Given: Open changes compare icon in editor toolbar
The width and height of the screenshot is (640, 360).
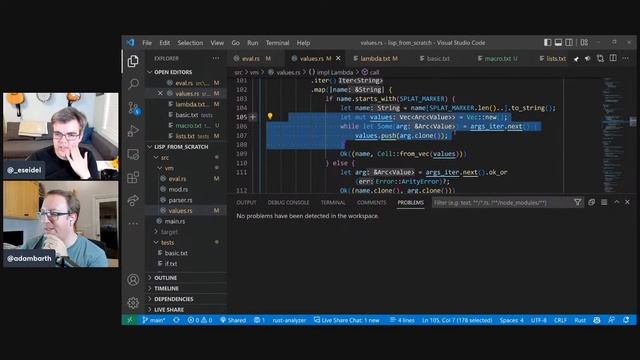Looking at the screenshot, I should coord(600,58).
